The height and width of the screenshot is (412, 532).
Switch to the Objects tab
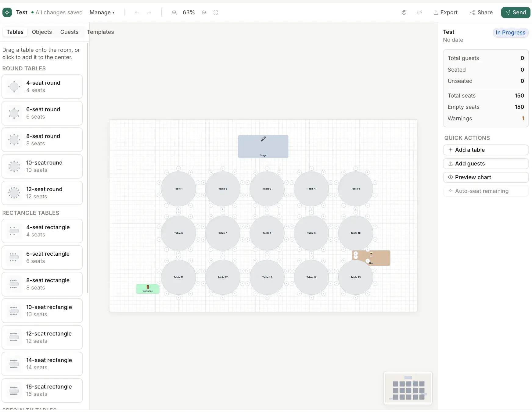pos(42,32)
